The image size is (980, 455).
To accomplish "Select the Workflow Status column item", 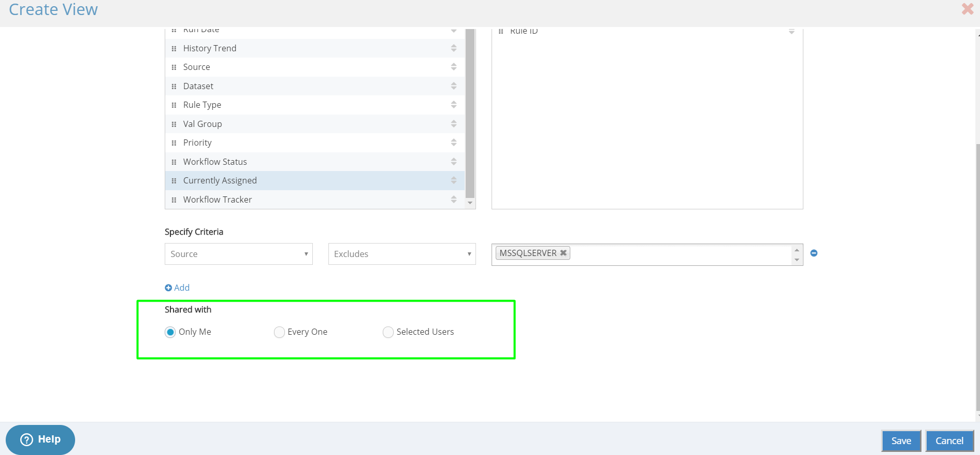I will point(315,162).
